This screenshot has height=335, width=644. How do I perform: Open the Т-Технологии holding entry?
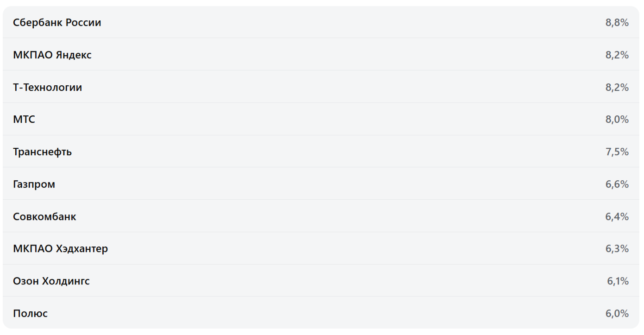tap(48, 88)
